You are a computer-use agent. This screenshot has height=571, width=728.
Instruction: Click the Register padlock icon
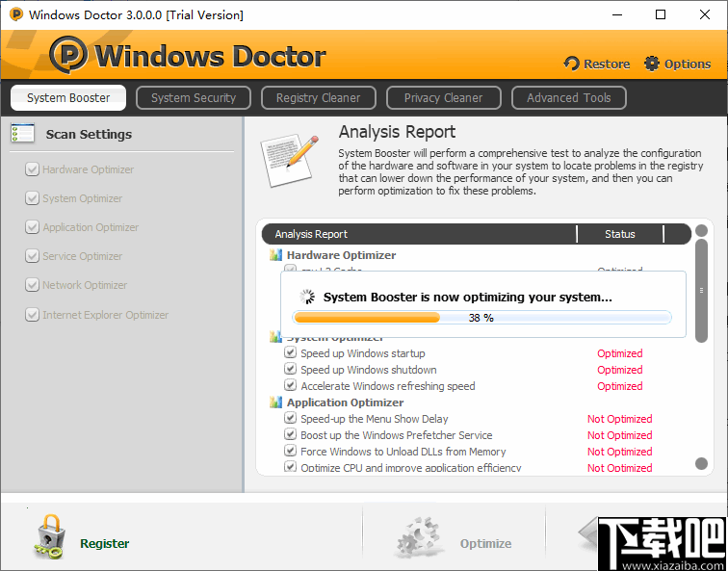point(49,536)
